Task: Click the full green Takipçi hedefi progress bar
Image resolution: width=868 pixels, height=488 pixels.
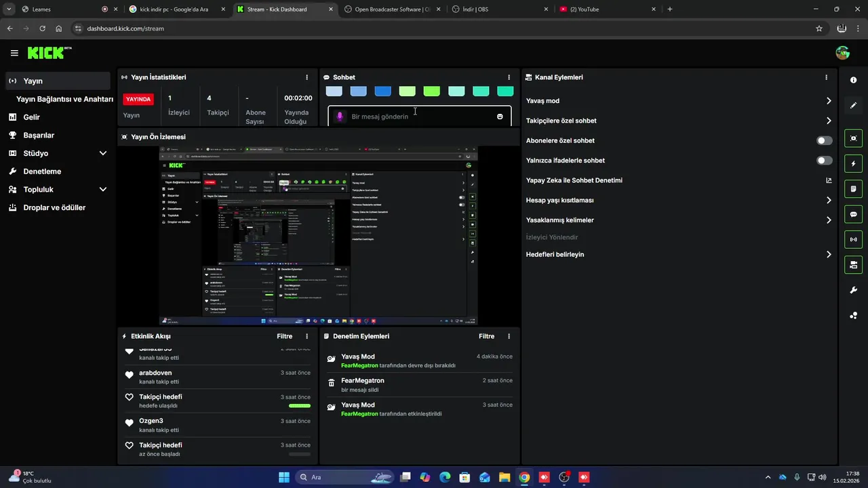Action: point(300,406)
